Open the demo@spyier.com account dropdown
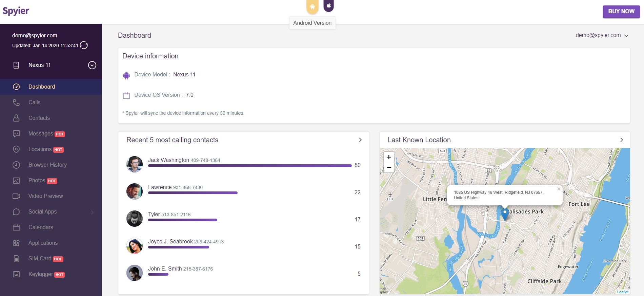The height and width of the screenshot is (296, 644). [x=602, y=35]
